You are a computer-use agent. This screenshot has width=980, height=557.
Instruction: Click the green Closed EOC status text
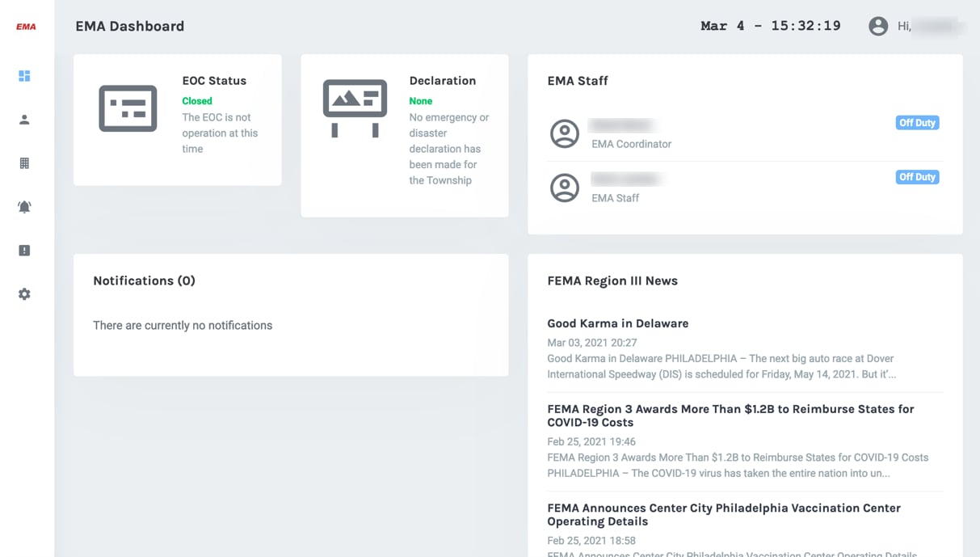click(x=197, y=101)
